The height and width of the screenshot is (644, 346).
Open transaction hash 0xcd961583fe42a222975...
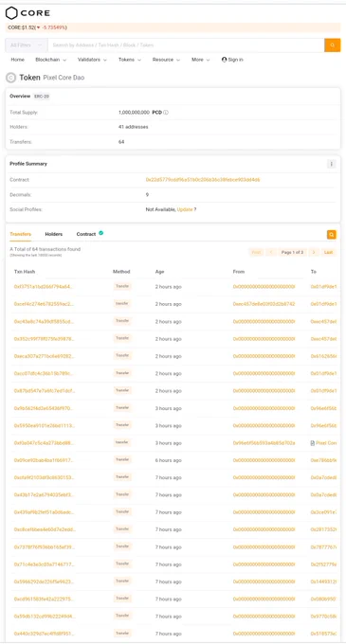[44, 599]
